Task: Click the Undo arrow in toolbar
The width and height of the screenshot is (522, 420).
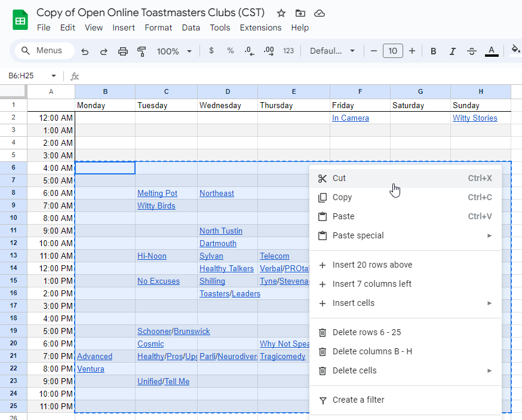Action: (85, 51)
